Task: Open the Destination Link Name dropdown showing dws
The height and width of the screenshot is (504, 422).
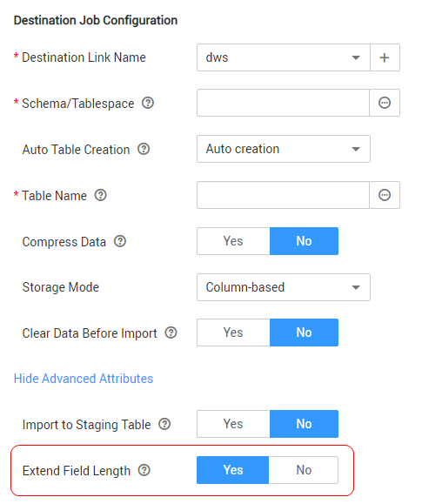Action: pyautogui.click(x=283, y=57)
